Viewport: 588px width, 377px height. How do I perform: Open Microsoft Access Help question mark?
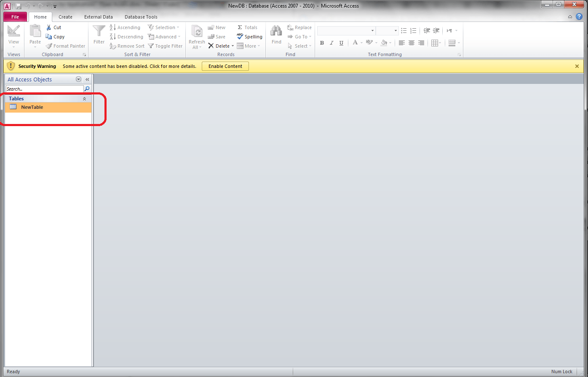pos(579,17)
